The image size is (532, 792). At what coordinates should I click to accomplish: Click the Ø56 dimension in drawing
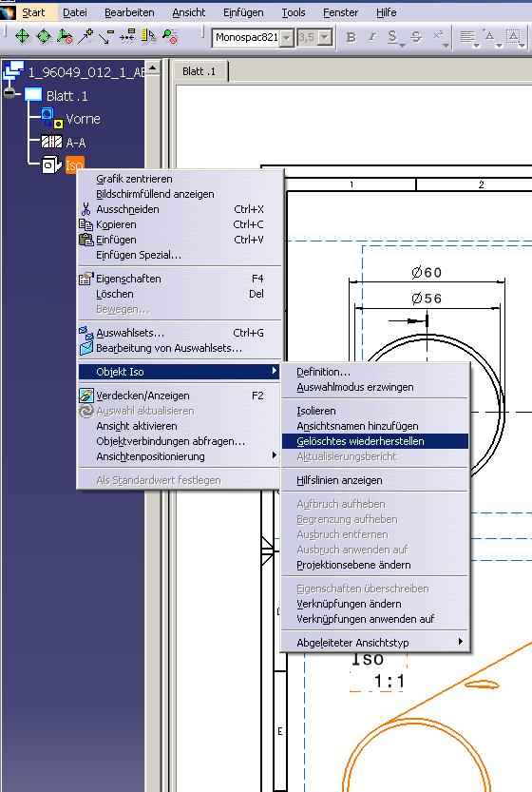(427, 299)
